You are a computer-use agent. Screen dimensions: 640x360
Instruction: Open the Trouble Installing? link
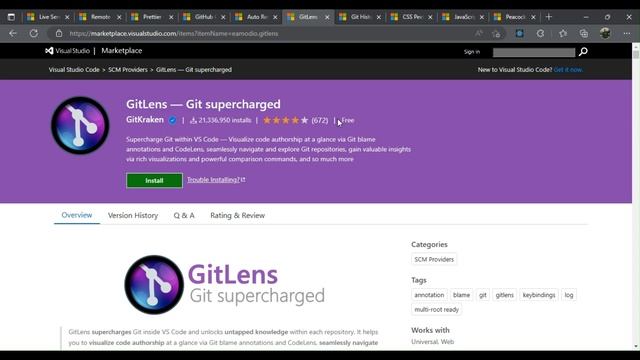[x=216, y=180]
